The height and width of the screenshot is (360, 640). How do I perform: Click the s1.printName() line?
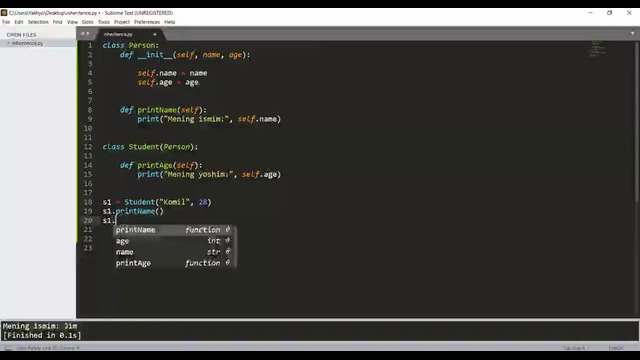[133, 211]
